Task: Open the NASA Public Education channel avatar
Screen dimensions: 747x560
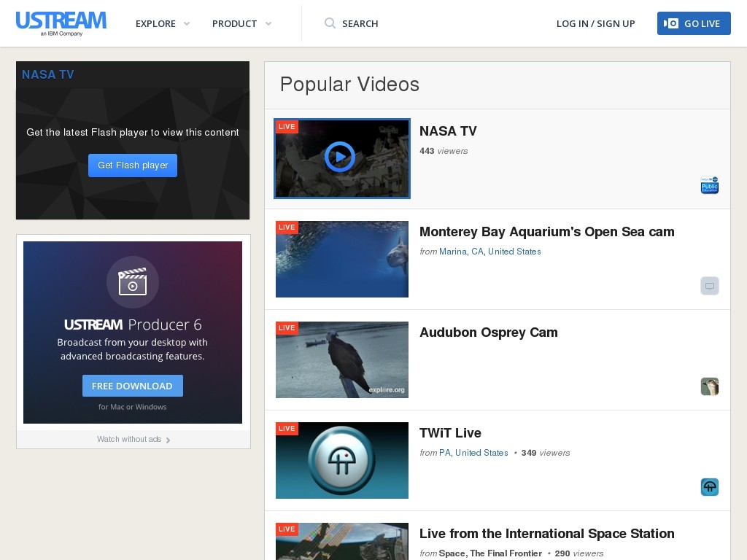Action: click(x=709, y=185)
